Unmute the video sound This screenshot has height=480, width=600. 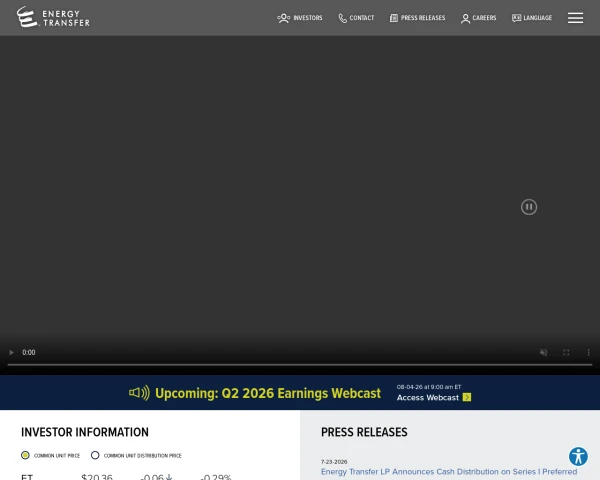(x=543, y=352)
